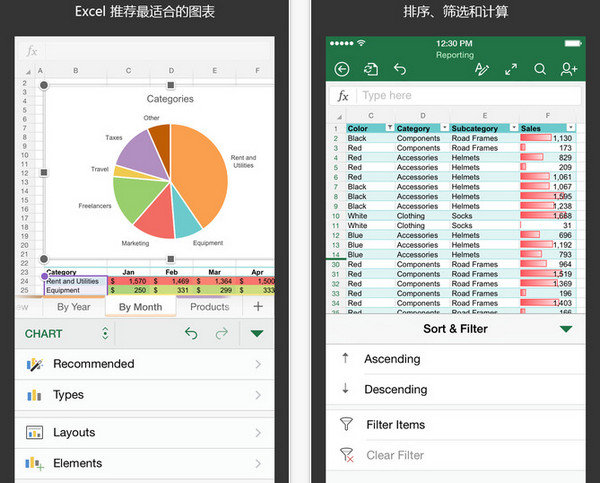
Task: Click the fx icon in the chart screen
Action: 32,51
